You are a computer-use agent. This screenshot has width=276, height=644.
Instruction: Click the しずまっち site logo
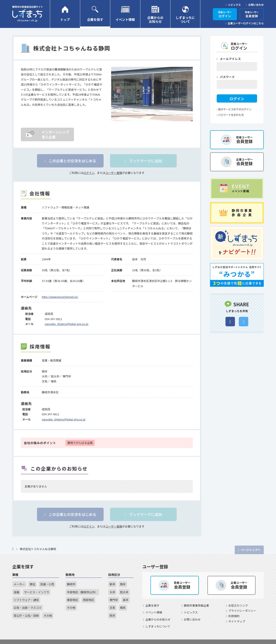tap(27, 14)
